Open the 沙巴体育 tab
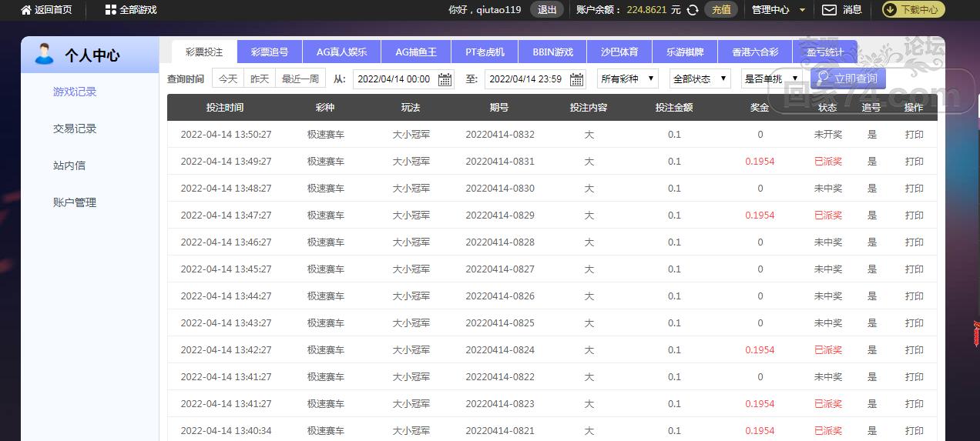Image resolution: width=980 pixels, height=441 pixels. (x=619, y=52)
